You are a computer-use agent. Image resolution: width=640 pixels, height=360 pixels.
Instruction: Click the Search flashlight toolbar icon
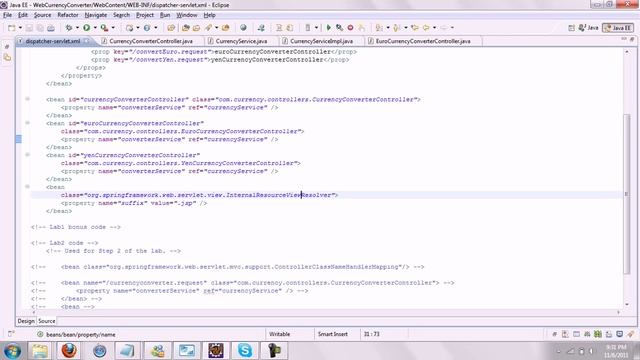[209, 28]
